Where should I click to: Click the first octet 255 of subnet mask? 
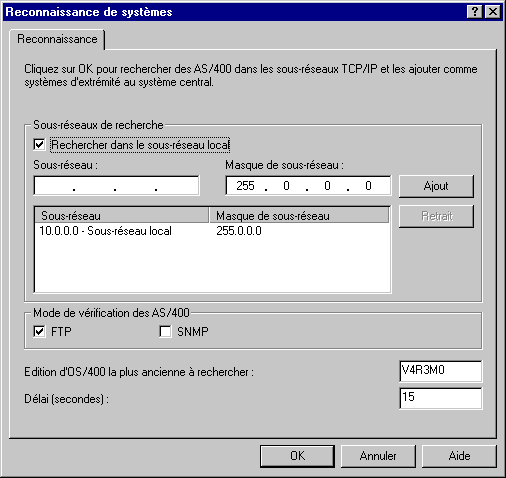click(245, 186)
